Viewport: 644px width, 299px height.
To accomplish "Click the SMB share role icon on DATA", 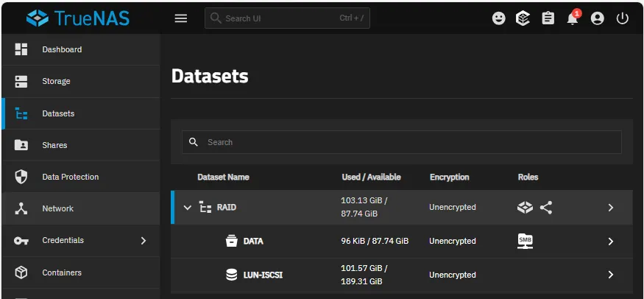I will pyautogui.click(x=525, y=241).
